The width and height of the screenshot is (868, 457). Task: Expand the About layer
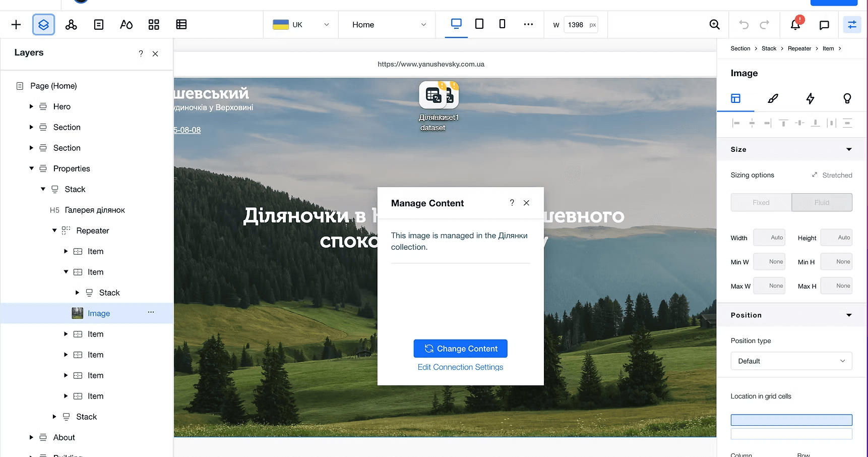(x=31, y=437)
